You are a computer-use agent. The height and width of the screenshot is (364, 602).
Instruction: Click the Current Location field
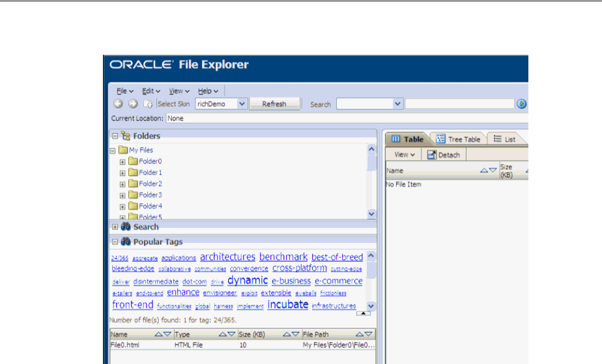click(347, 119)
